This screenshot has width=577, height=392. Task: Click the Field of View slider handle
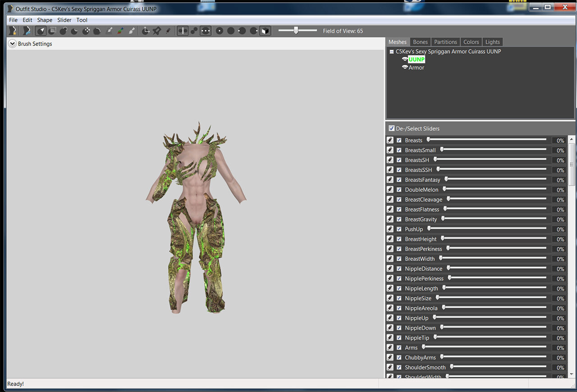point(296,30)
